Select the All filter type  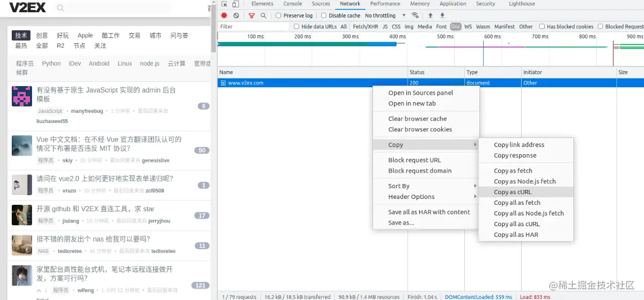343,26
